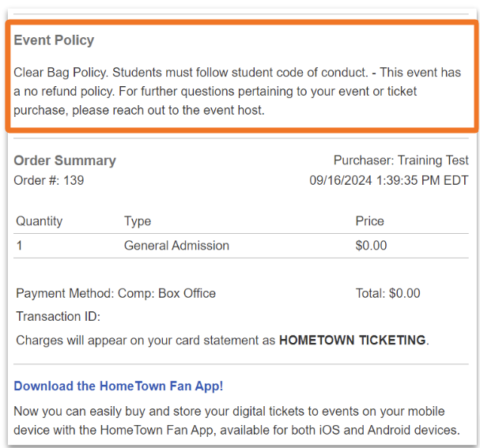Click the "Purchaser: Training Test" text
This screenshot has height=448, width=480.
point(401,160)
